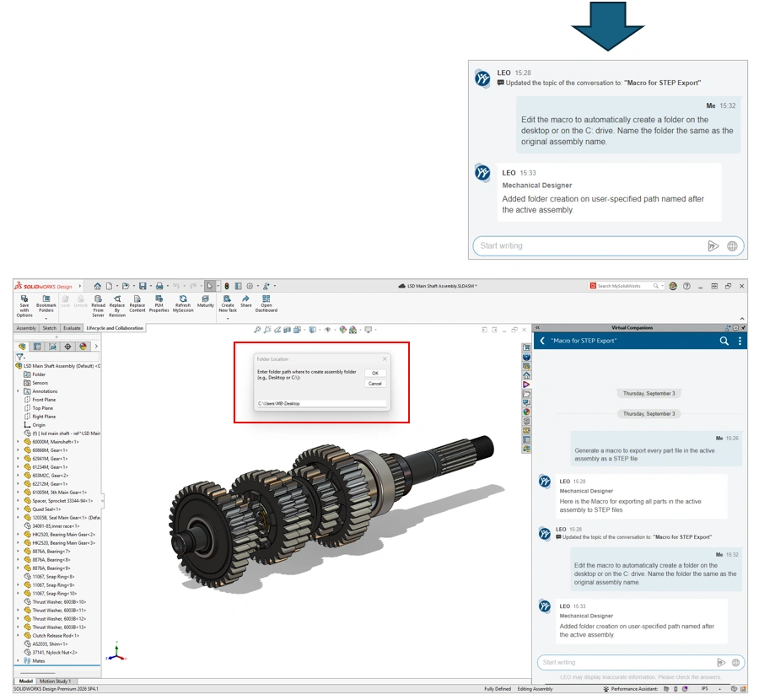Click the Home icon in quick toolbar
The image size is (759, 700).
97,286
